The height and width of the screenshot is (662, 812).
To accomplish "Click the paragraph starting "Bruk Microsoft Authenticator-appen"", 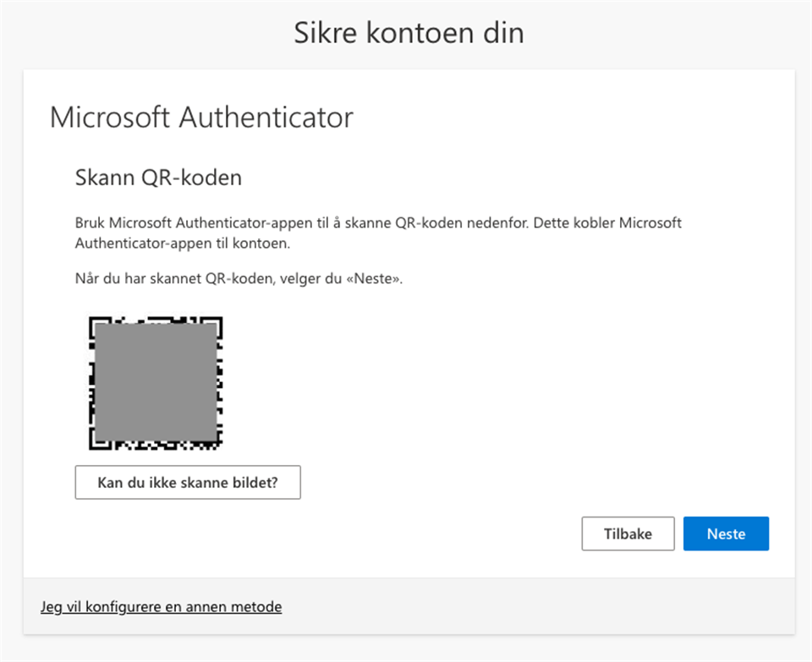I will point(378,223).
